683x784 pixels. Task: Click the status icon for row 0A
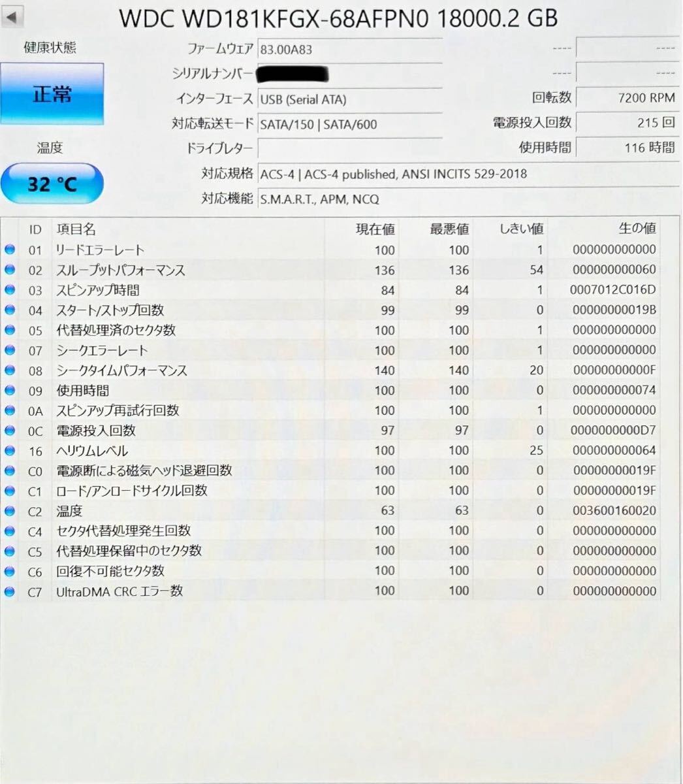coord(9,410)
